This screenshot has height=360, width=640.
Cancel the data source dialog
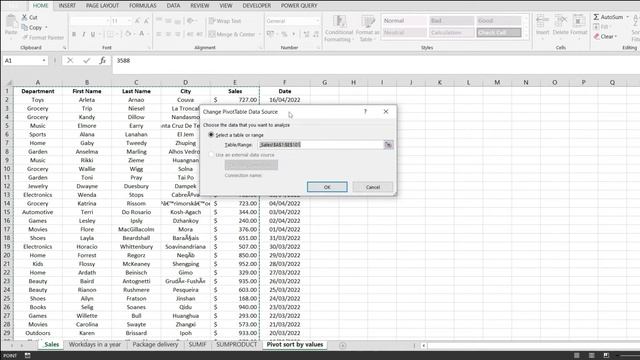click(373, 187)
